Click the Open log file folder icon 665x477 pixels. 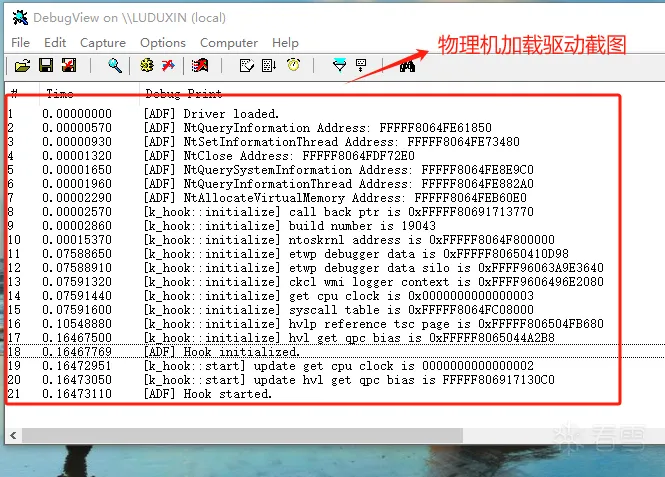(x=22, y=66)
